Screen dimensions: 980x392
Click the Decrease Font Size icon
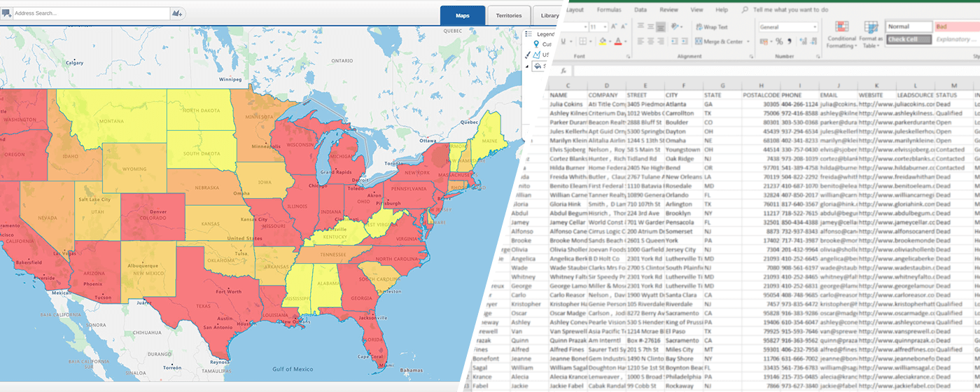click(624, 27)
